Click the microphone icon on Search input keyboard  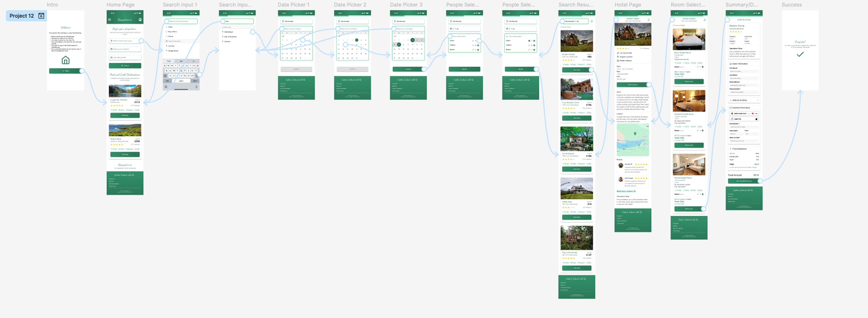pyautogui.click(x=196, y=87)
